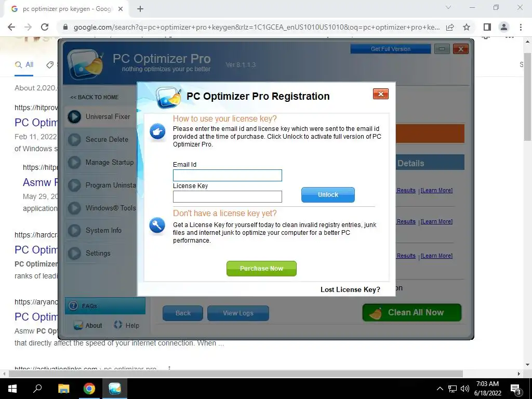
Task: Show hidden system tray icons
Action: (440, 389)
